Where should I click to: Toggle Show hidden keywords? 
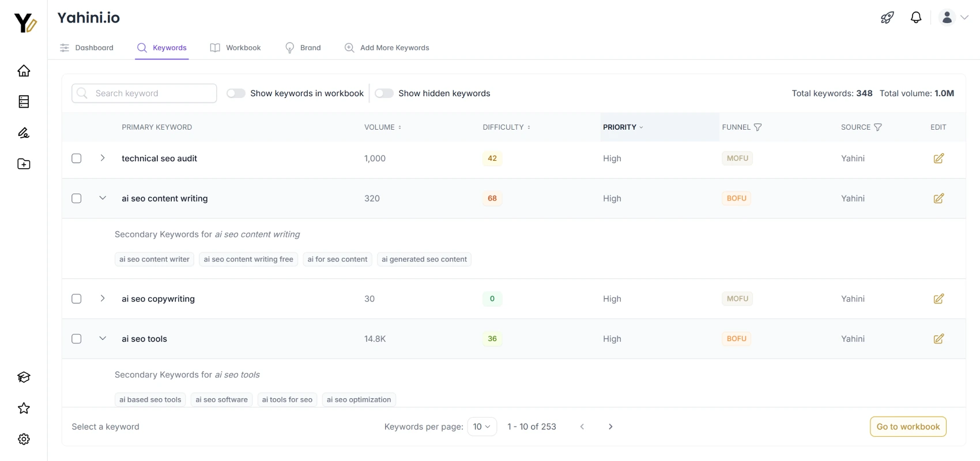(384, 93)
